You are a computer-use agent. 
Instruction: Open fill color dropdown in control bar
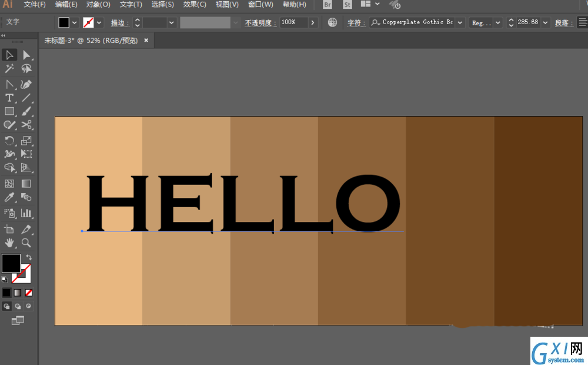[75, 22]
